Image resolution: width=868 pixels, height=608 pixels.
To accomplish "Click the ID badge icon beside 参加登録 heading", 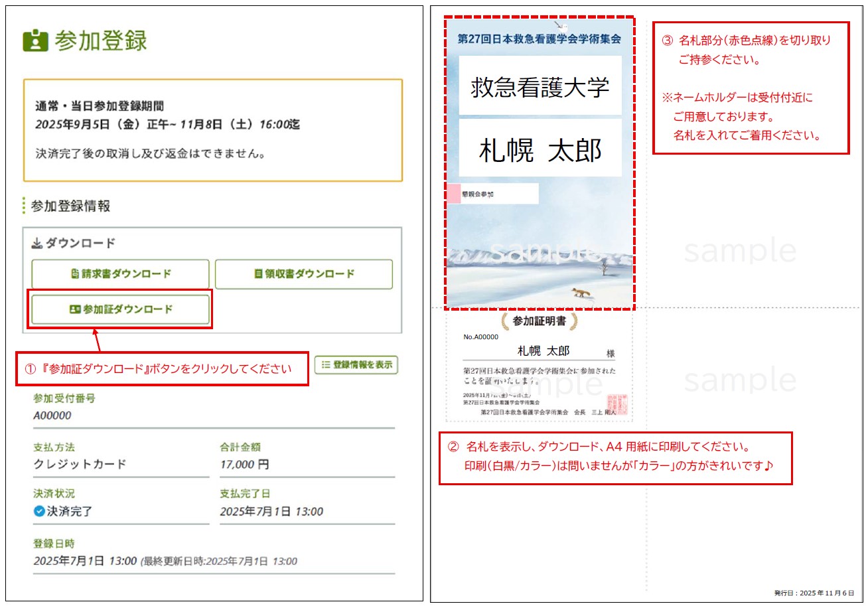I will tap(35, 40).
